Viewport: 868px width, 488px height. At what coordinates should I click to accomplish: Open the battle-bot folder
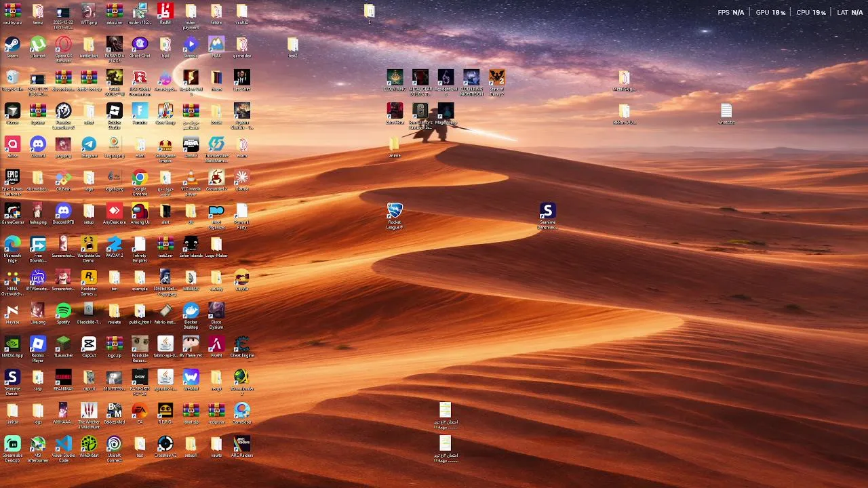pos(89,47)
